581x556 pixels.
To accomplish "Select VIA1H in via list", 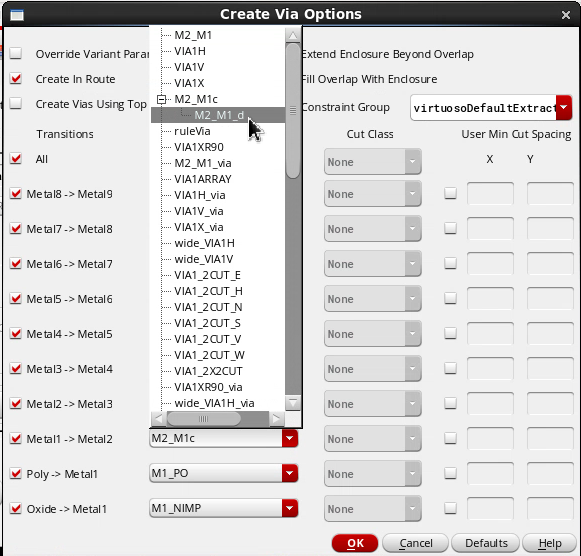I will tap(190, 51).
